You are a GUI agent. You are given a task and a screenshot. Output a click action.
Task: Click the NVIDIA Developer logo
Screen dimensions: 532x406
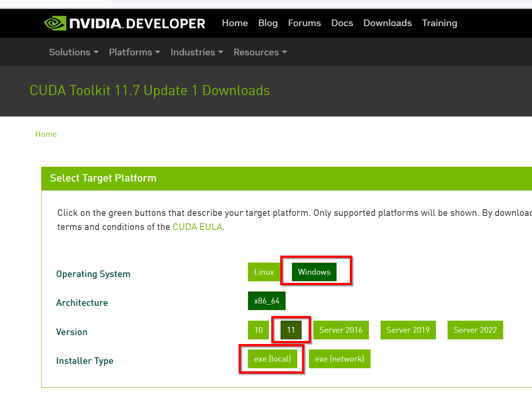coord(125,23)
